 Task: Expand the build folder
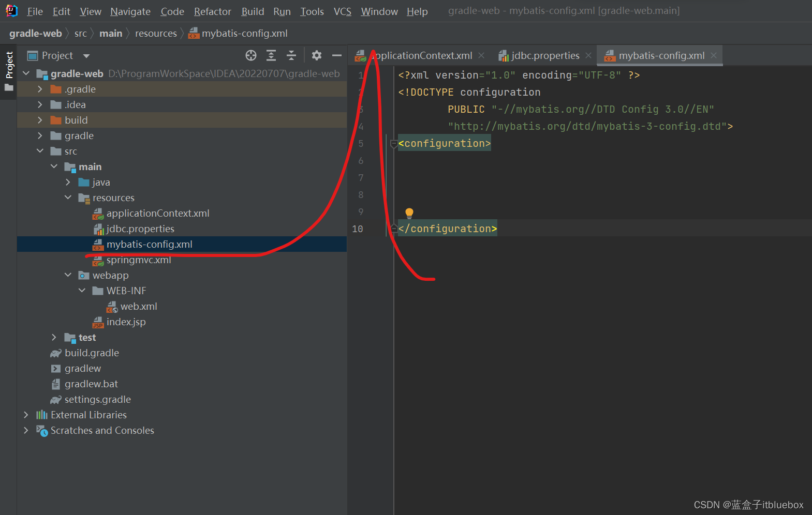[40, 120]
